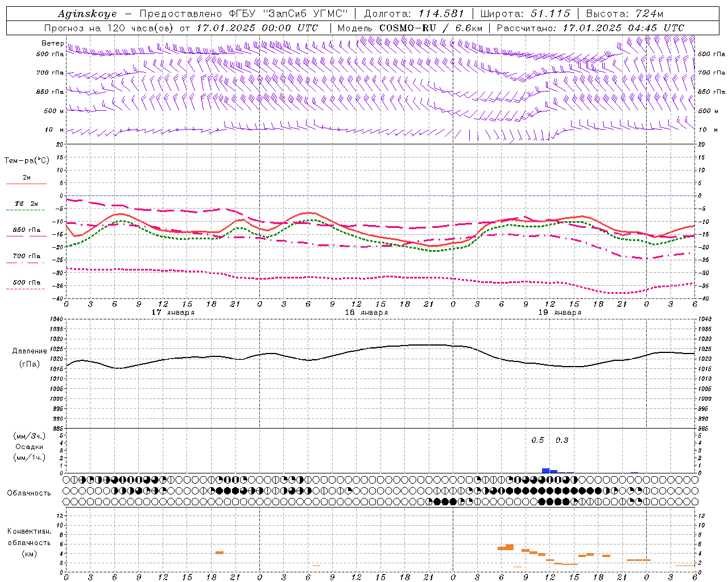Click the latitude value Широта: 51.115
This screenshot has height=582, width=728.
(525, 14)
